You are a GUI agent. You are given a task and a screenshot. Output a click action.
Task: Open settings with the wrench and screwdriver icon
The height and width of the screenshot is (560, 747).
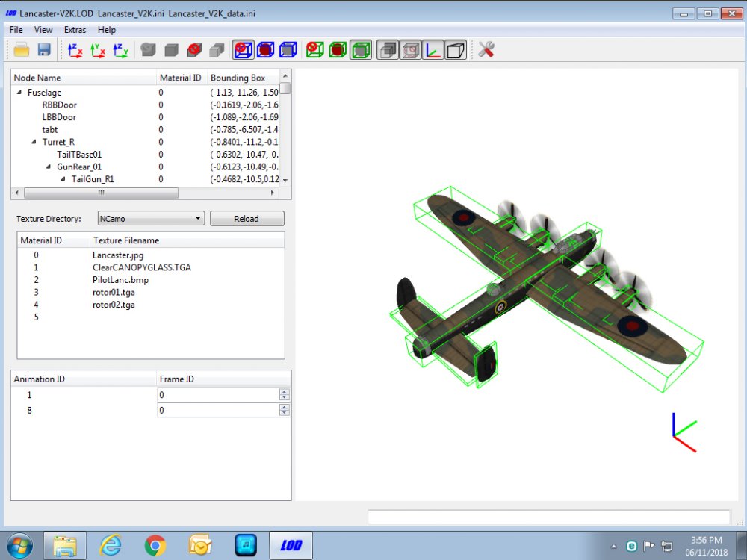click(486, 49)
